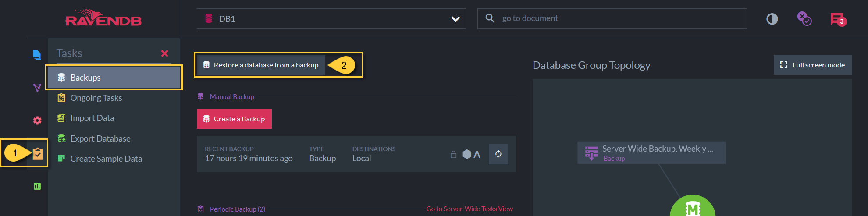This screenshot has width=868, height=216.
Task: Click the Create a Backup button
Action: [234, 119]
